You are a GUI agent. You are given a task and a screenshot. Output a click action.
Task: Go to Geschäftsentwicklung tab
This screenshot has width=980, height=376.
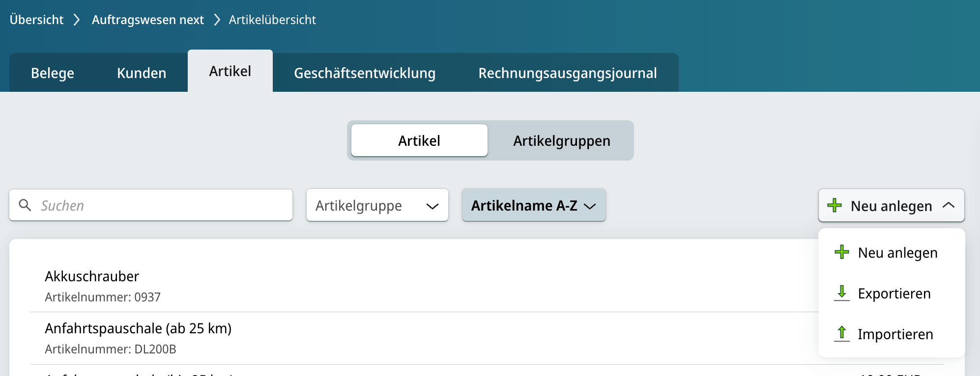[364, 73]
